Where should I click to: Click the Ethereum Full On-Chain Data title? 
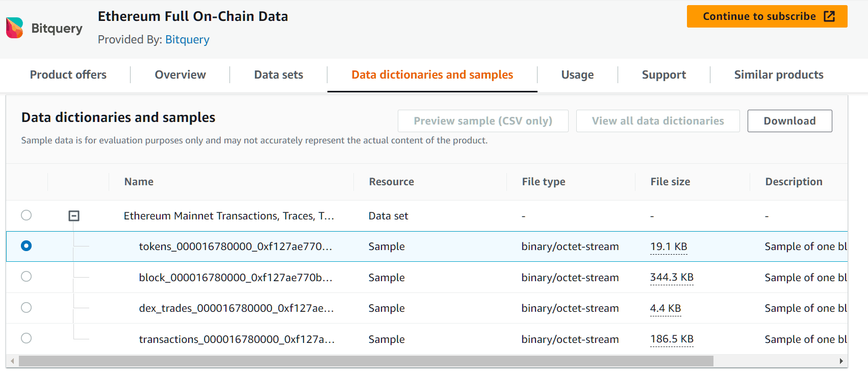(x=193, y=16)
